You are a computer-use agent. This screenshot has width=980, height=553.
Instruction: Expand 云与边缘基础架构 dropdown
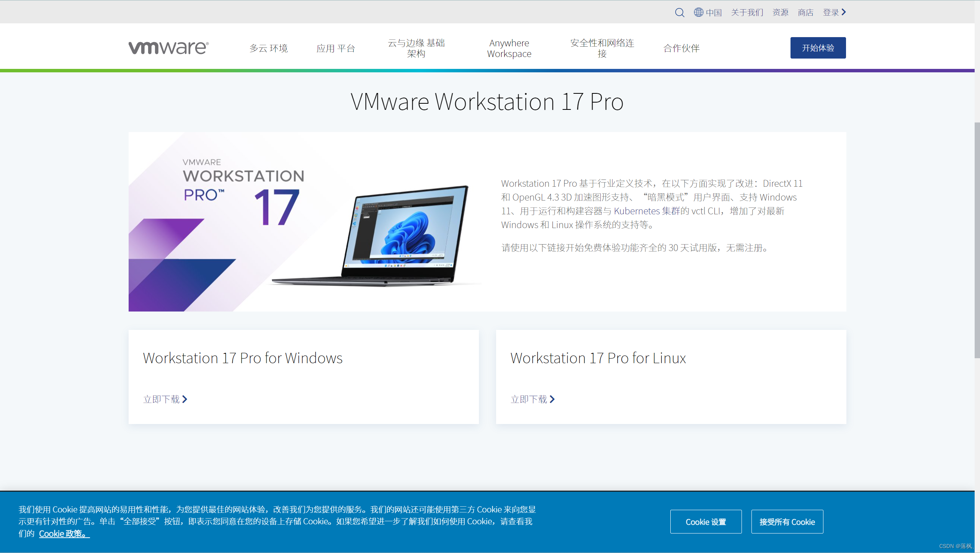416,48
